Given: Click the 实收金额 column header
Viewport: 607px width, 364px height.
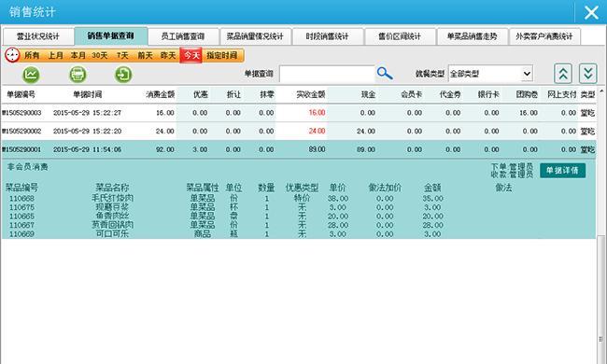Looking at the screenshot, I should 310,94.
